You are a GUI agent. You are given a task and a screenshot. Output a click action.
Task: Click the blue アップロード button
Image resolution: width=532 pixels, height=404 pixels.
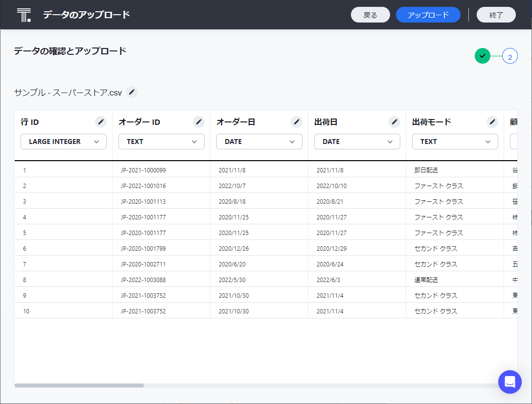428,15
